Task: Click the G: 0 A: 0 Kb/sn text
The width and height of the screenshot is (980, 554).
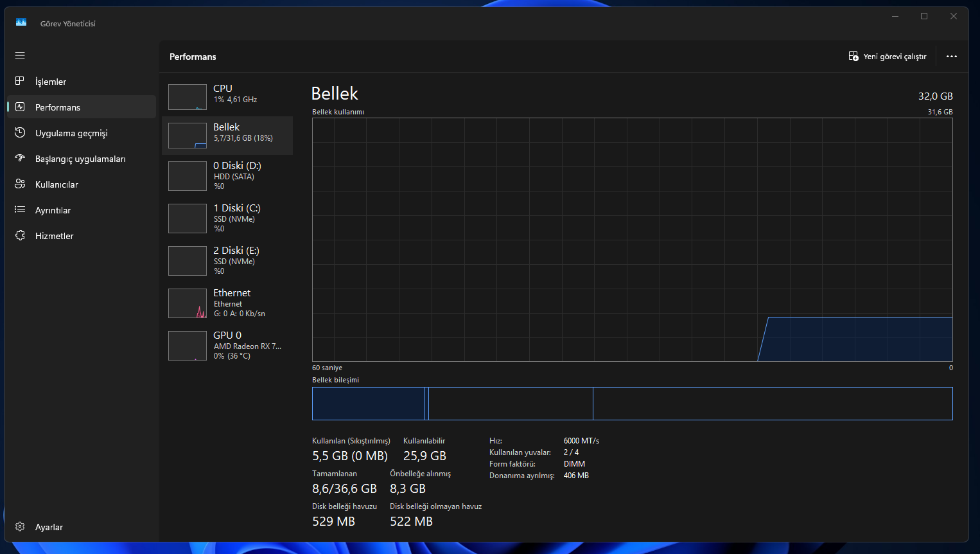Action: (240, 314)
